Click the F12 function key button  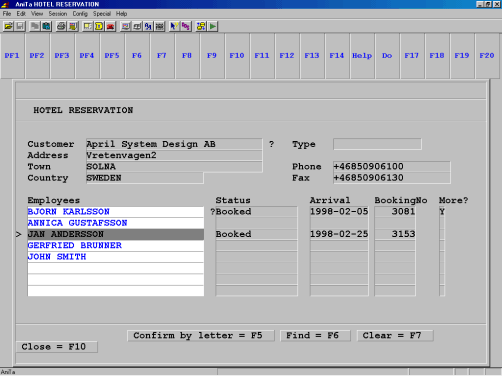[287, 56]
